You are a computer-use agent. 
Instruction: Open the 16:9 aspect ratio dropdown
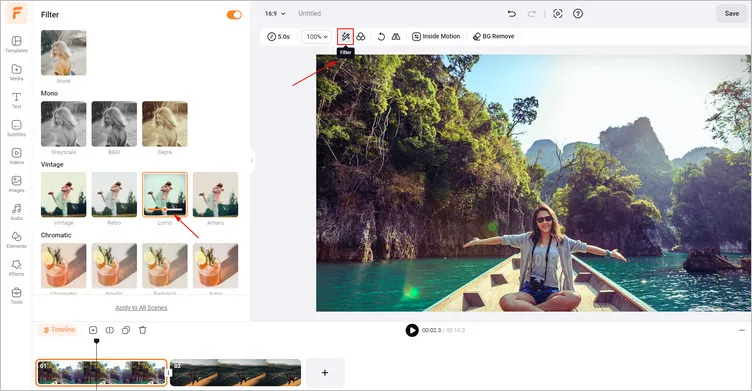click(275, 13)
